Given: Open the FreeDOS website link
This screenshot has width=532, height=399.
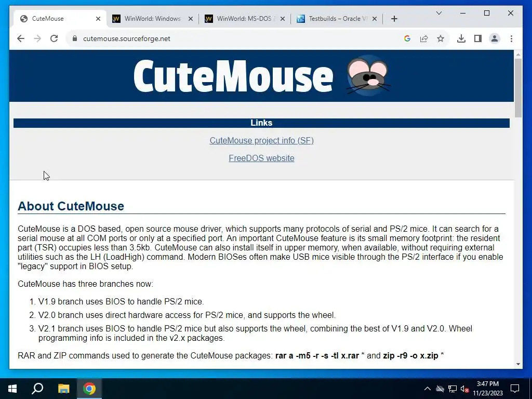Looking at the screenshot, I should point(262,158).
